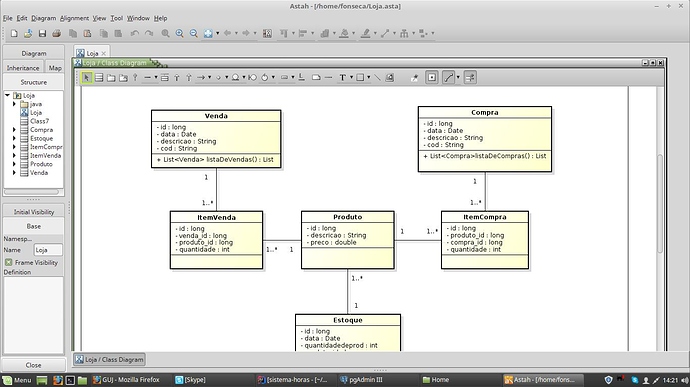
Task: Click the Undo icon in main toolbar
Action: [135, 33]
